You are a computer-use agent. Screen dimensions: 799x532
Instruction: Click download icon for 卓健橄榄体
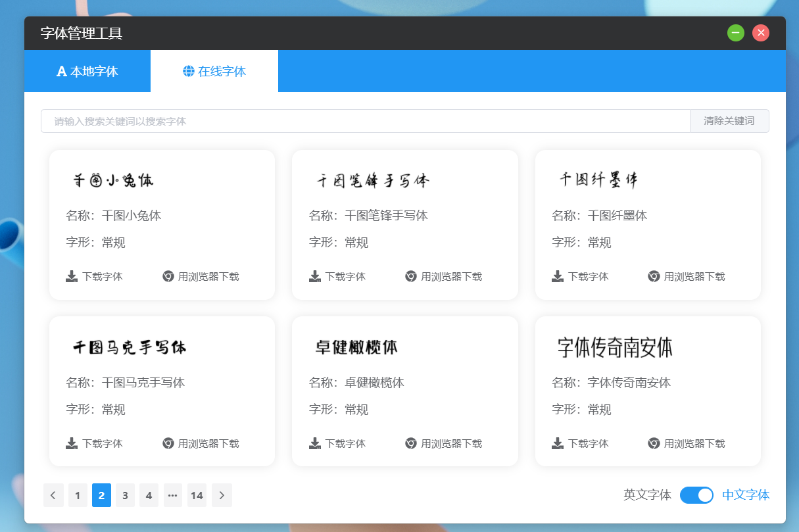[315, 443]
